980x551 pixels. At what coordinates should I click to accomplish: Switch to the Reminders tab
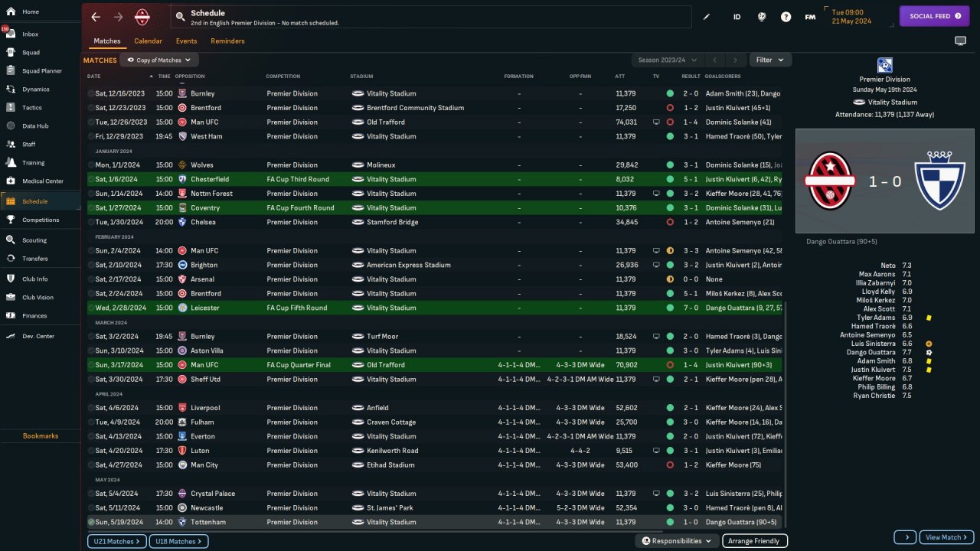(x=227, y=41)
